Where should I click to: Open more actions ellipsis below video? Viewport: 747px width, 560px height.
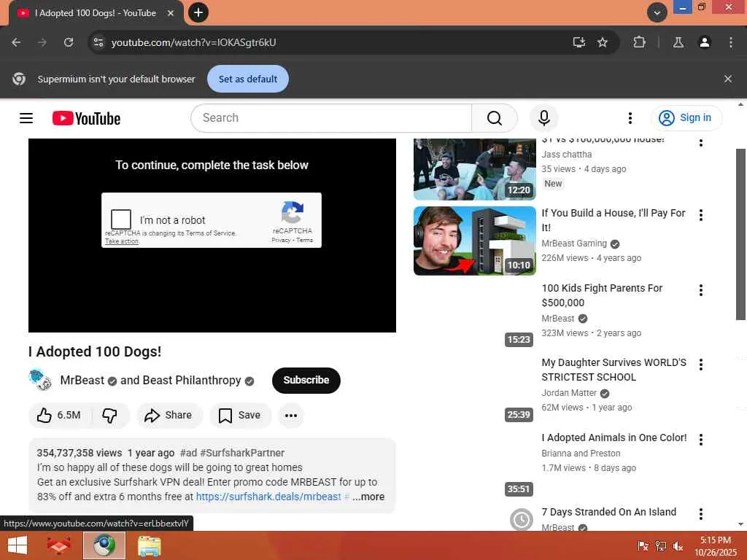(x=291, y=415)
